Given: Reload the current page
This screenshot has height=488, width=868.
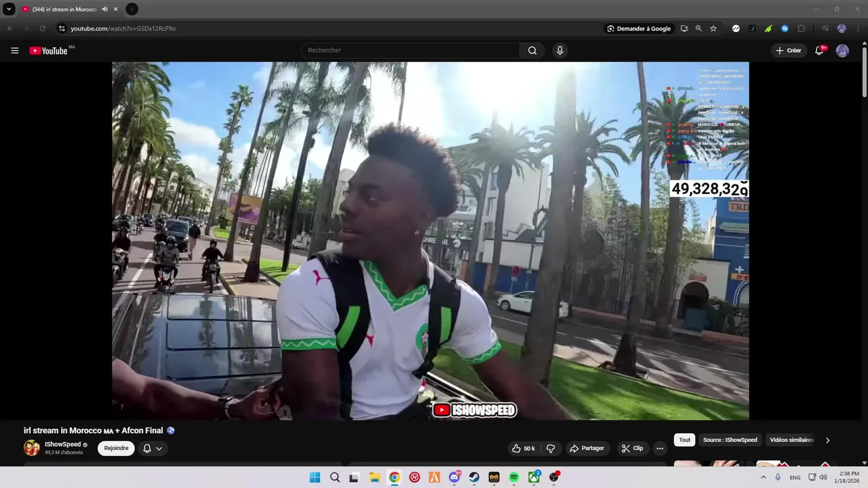Looking at the screenshot, I should click(42, 28).
